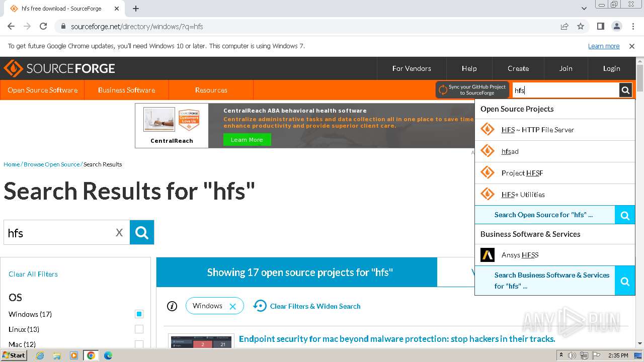Click the address bar URL
Screen dimensions: 644x362
(137, 26)
